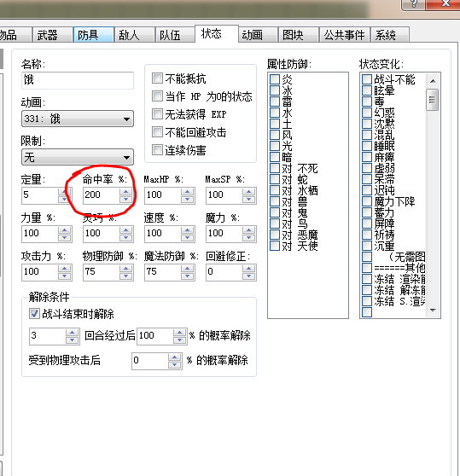Increase the 回合经过后 turn count with up arrow
The width and height of the screenshot is (460, 476).
72,333
